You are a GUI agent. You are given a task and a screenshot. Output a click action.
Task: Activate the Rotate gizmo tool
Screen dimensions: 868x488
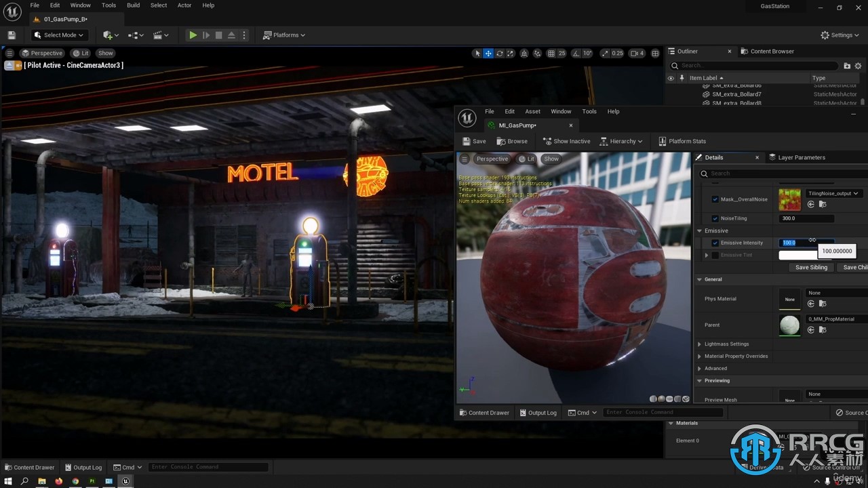tap(500, 54)
